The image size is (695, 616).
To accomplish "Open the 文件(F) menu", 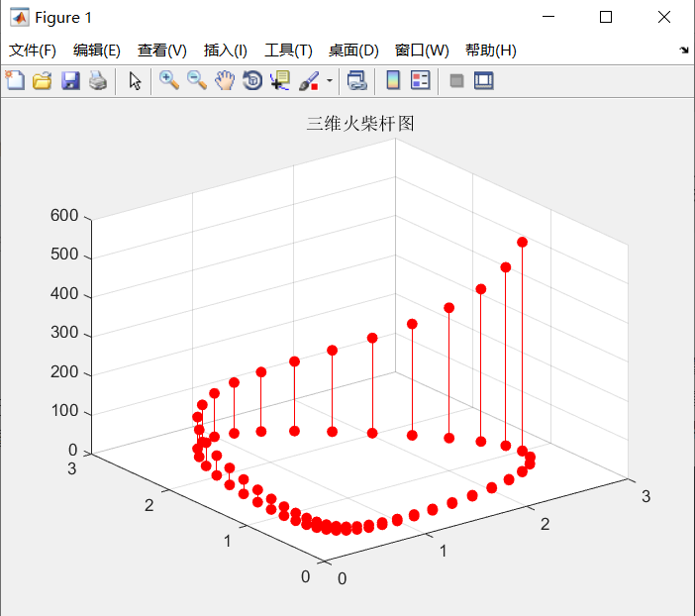I will [x=33, y=51].
